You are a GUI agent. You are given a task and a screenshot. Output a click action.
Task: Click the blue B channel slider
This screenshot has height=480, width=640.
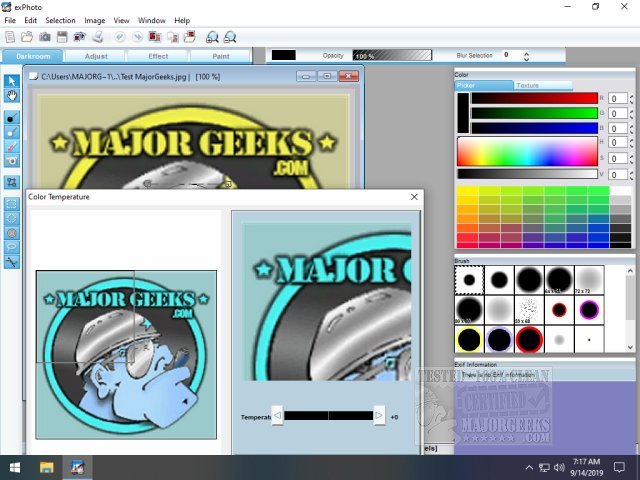coord(535,128)
